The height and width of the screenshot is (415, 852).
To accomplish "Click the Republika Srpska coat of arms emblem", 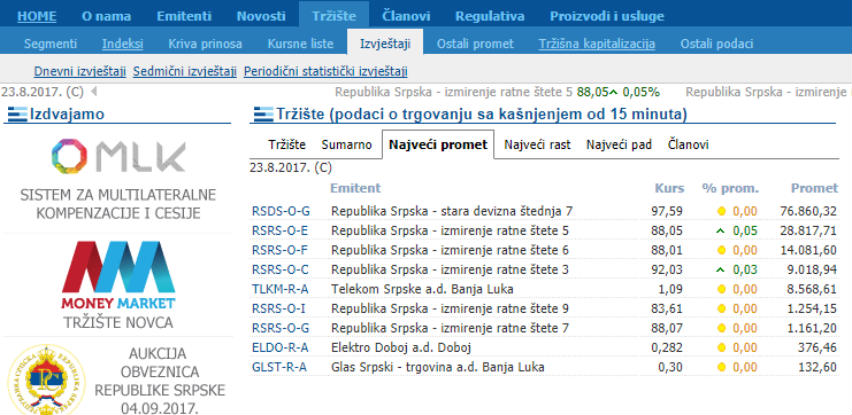I will pos(46,380).
